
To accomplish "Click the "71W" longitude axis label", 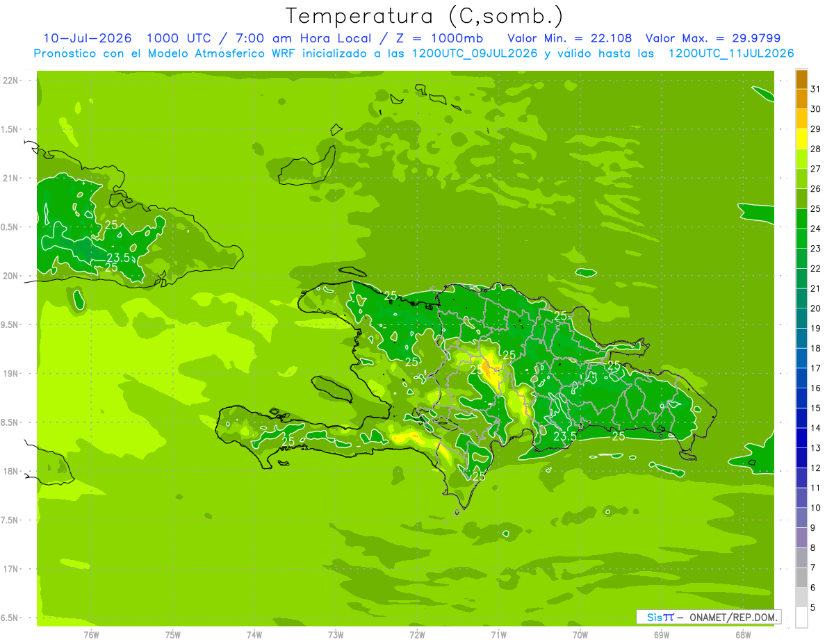I will click(498, 634).
